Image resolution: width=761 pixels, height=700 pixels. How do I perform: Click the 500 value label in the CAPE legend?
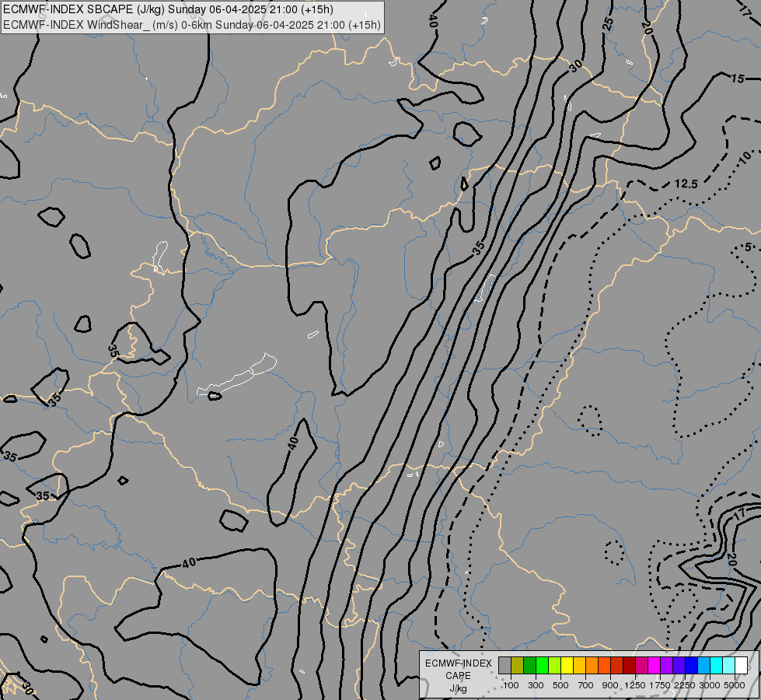(560, 685)
